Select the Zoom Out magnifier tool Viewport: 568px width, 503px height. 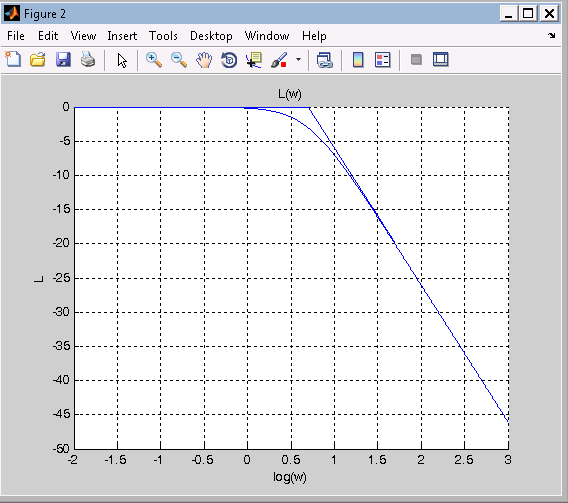(179, 60)
